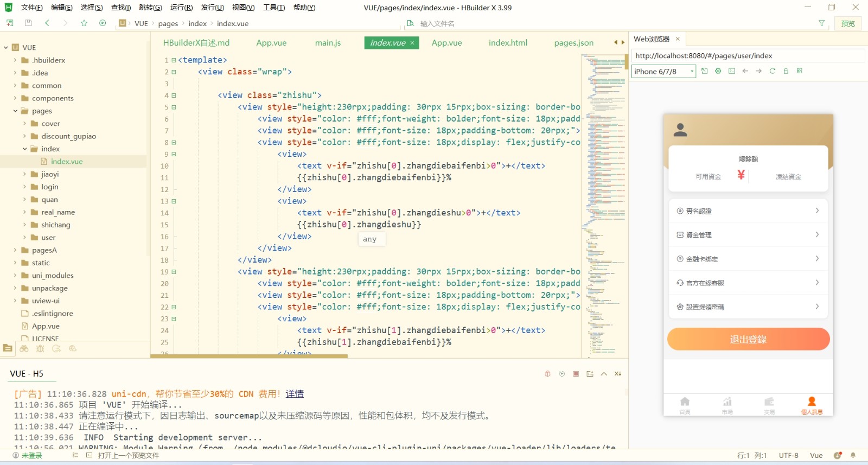Click the 详情 link in console
The image size is (868, 465).
click(295, 394)
